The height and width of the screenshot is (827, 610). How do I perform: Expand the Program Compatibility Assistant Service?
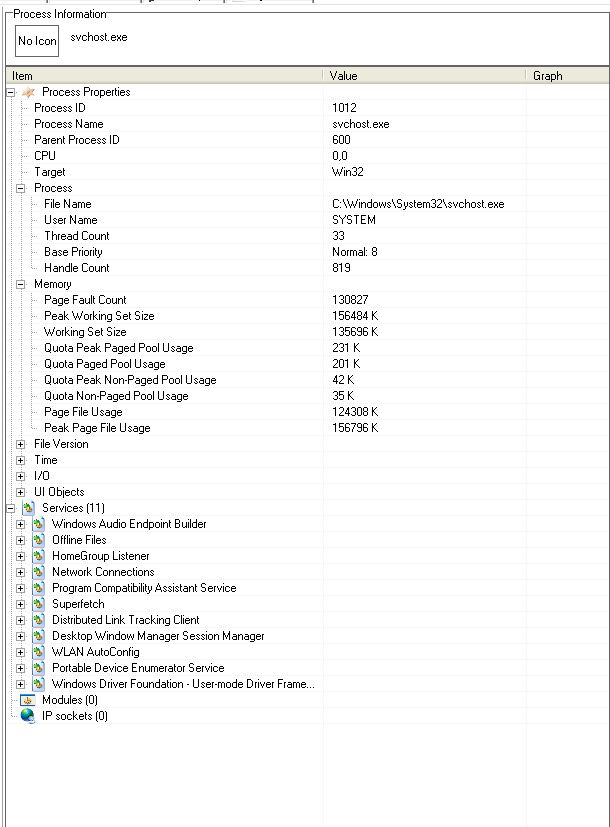tap(21, 588)
